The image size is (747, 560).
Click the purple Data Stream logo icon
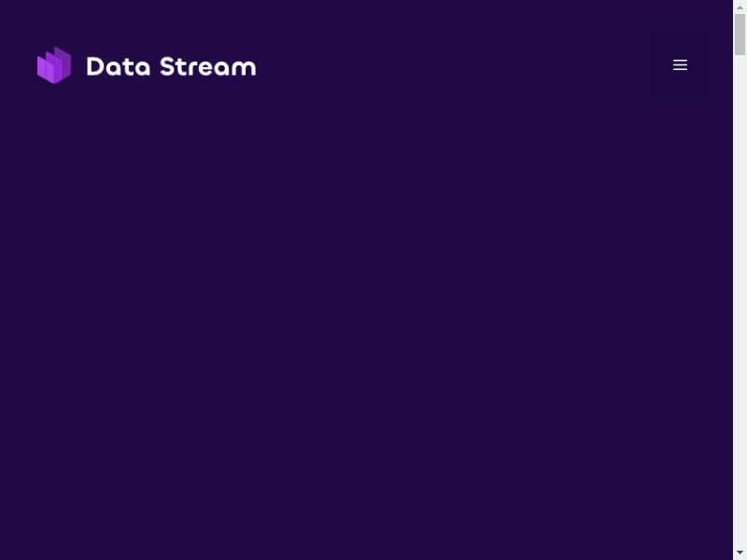pos(54,65)
